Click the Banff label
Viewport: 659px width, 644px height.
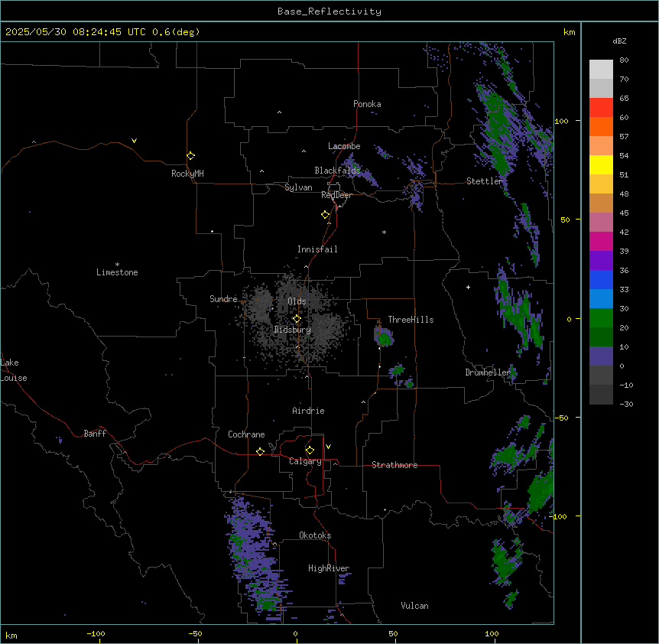click(95, 434)
